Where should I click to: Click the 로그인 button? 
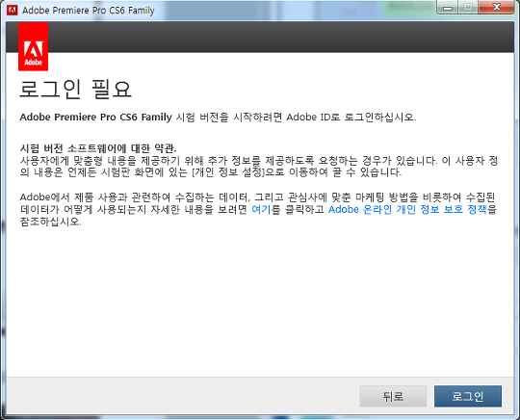(468, 396)
